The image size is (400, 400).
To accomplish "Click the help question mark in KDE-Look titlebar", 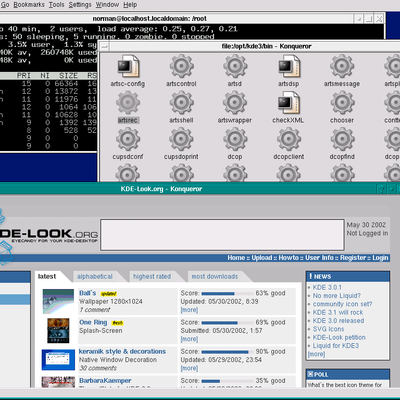I will [381, 189].
